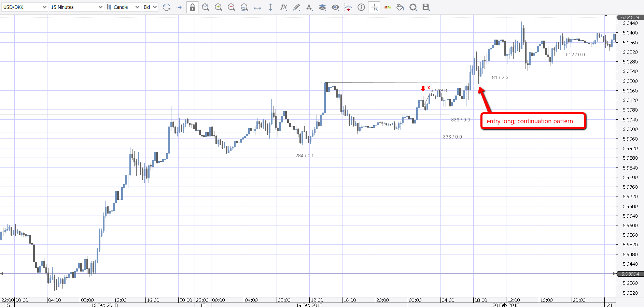
Task: Click the horizontal scale arrows icon
Action: [257, 8]
